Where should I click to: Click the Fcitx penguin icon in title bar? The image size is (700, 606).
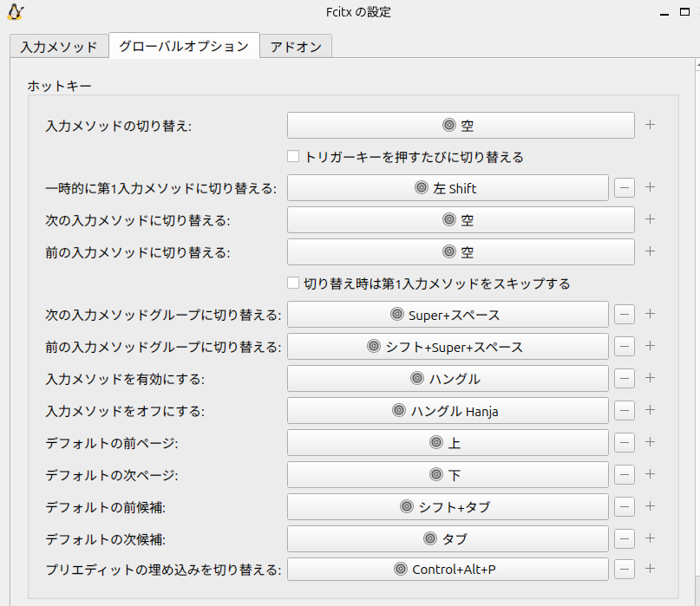[x=15, y=12]
